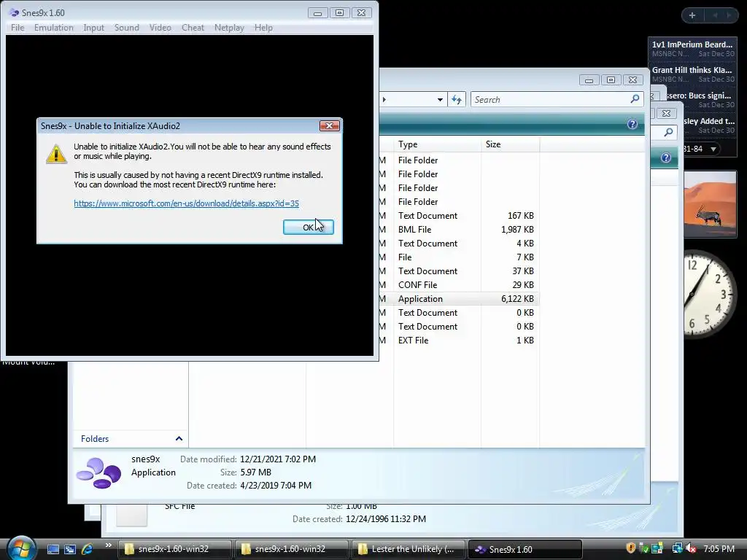The image size is (747, 560).
Task: Click the snes9x application icon in the details pane
Action: 99,472
